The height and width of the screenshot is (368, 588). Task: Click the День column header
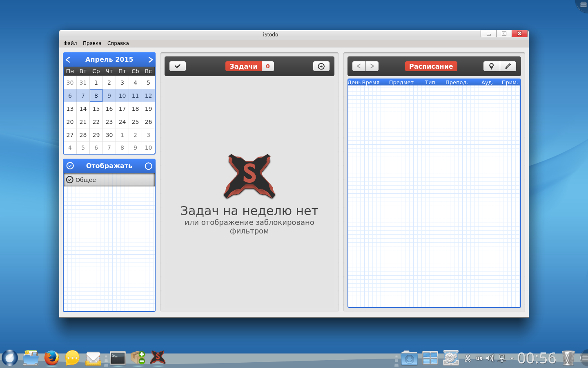tap(354, 83)
